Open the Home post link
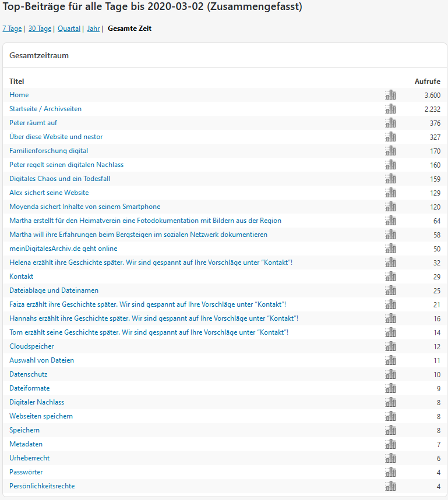The image size is (448, 500). pyautogui.click(x=19, y=95)
